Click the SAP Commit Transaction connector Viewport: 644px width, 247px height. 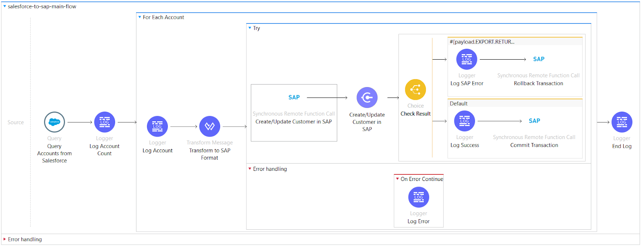pos(535,121)
